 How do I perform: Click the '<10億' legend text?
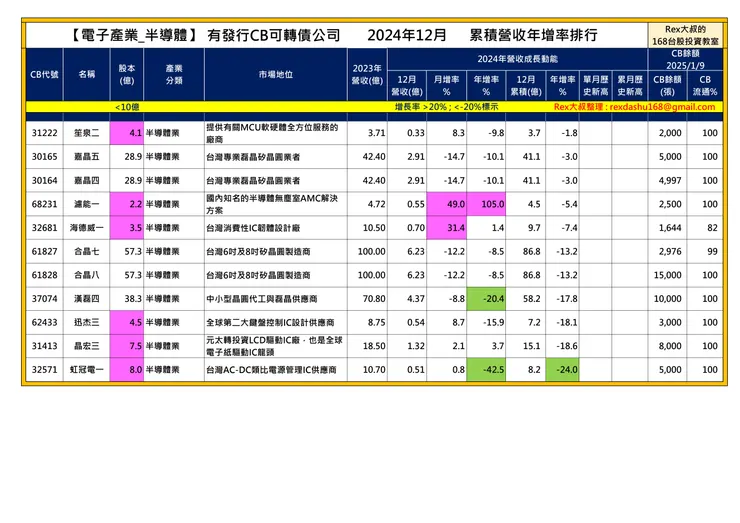click(127, 107)
